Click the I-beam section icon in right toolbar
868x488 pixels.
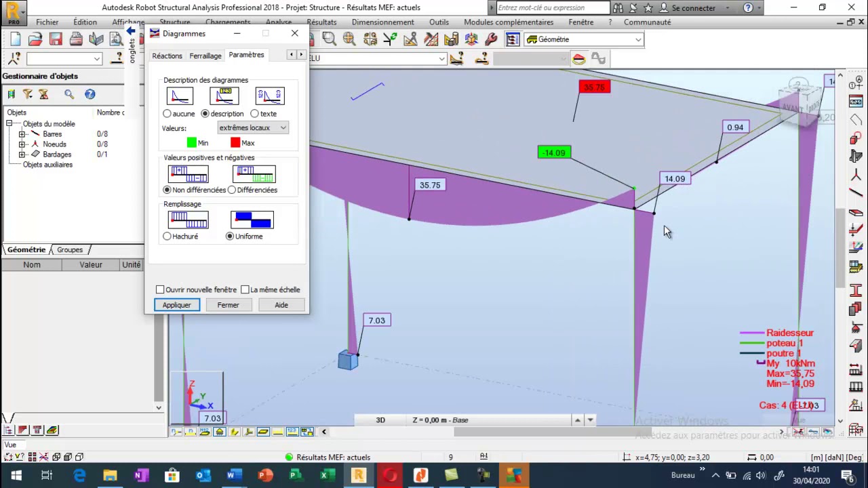pyautogui.click(x=856, y=291)
